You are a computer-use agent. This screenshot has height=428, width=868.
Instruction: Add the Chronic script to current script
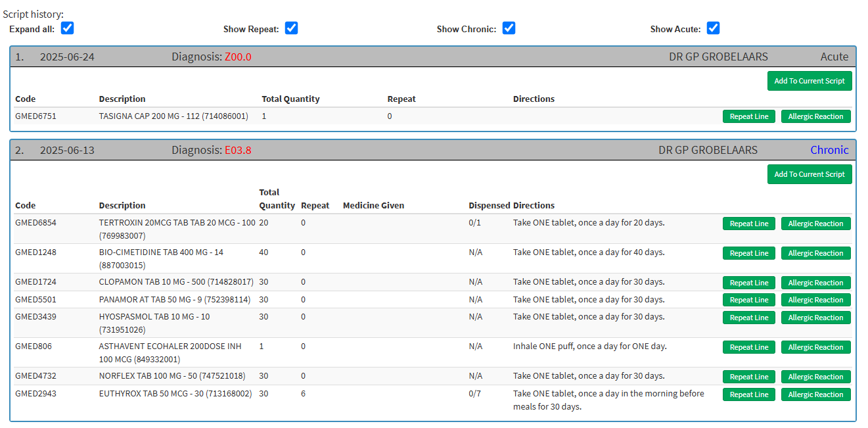point(809,174)
